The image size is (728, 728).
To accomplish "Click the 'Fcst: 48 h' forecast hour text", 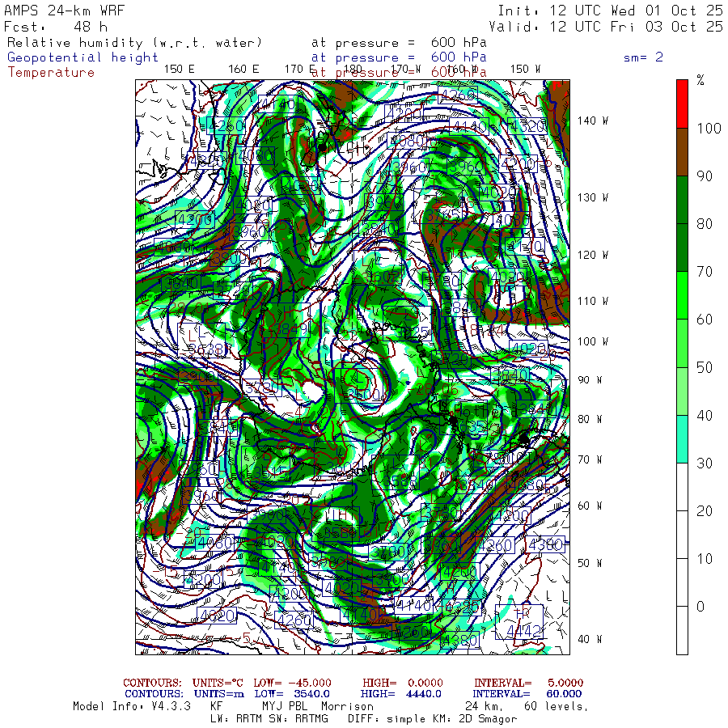I will pyautogui.click(x=56, y=27).
